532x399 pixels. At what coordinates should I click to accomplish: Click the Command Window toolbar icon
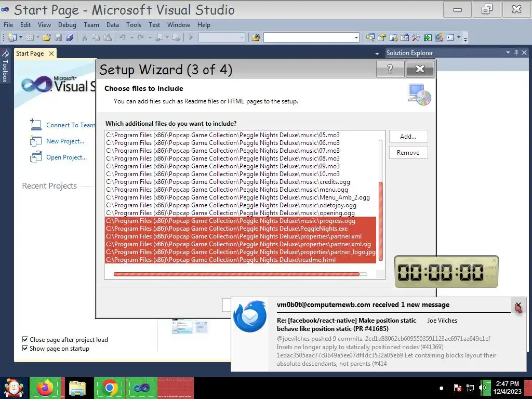pos(450,37)
